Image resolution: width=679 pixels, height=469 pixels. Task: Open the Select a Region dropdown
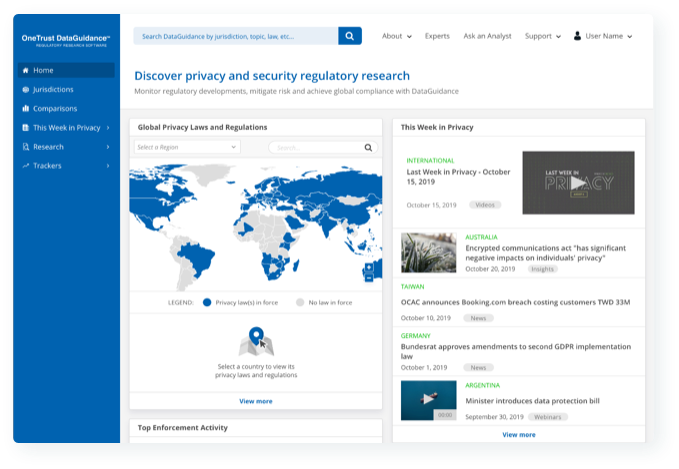[x=187, y=147]
